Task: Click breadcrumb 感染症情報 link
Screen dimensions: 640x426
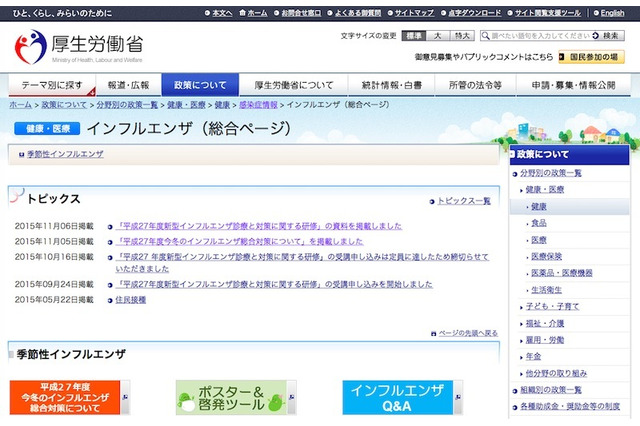Action: 258,105
